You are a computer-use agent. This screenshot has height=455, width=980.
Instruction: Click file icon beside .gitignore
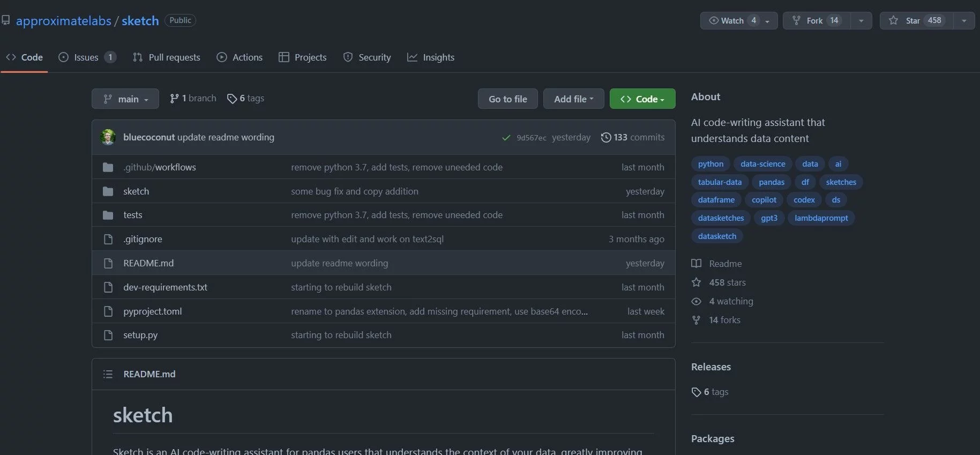(108, 239)
